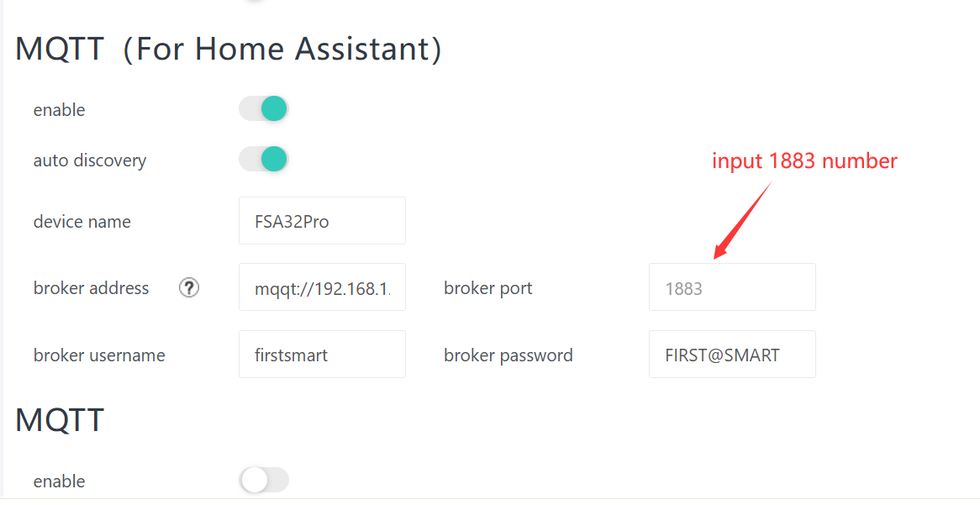Click the "broker port" label
The image size is (980, 505).
click(x=488, y=288)
